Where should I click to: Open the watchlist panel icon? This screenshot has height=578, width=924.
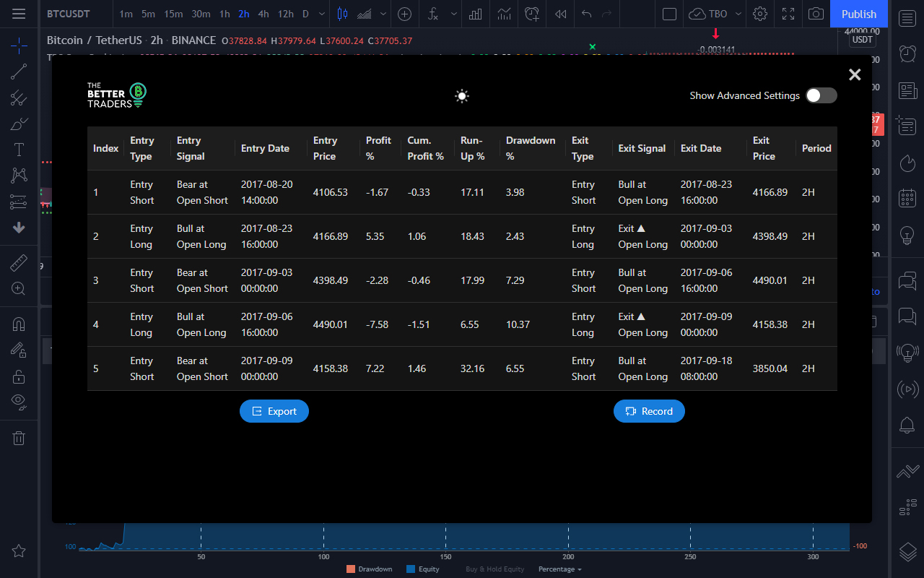(x=907, y=18)
